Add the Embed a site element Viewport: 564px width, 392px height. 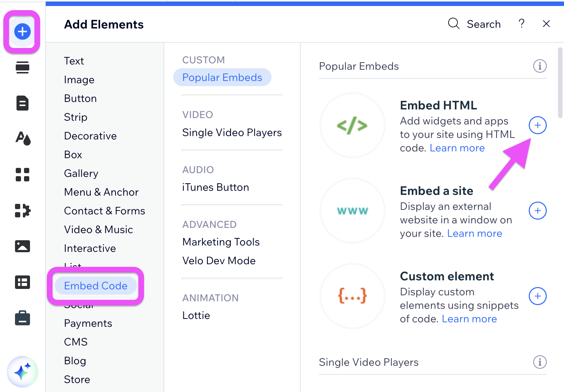(x=537, y=211)
